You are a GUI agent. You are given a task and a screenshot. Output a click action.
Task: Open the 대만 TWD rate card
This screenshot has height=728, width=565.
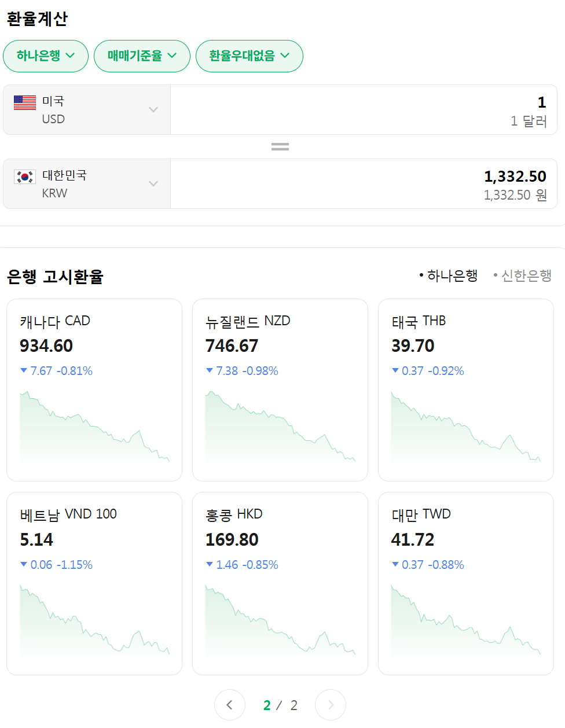pos(466,583)
